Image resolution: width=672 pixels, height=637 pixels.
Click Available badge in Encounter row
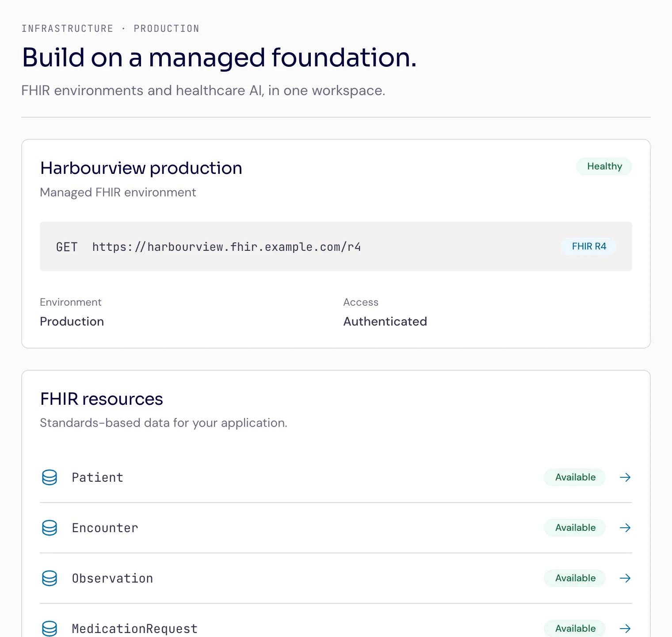pos(575,528)
